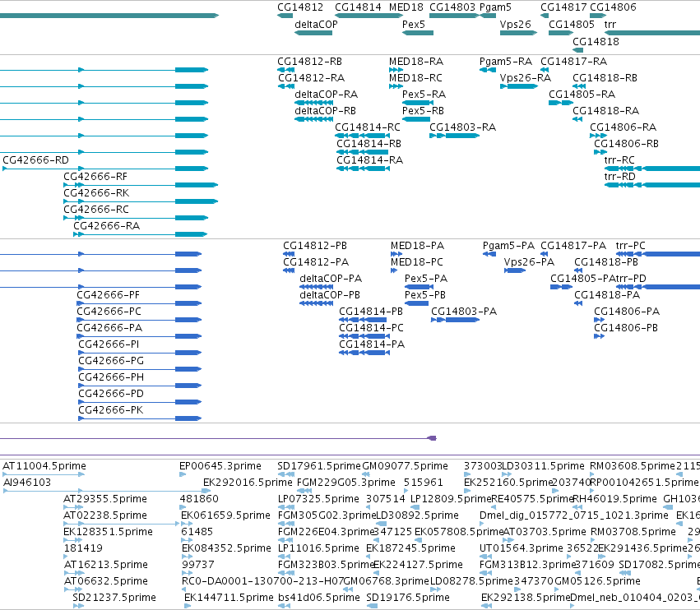Click the CG14812 gene label
This screenshot has width=700, height=610.
click(x=300, y=7)
